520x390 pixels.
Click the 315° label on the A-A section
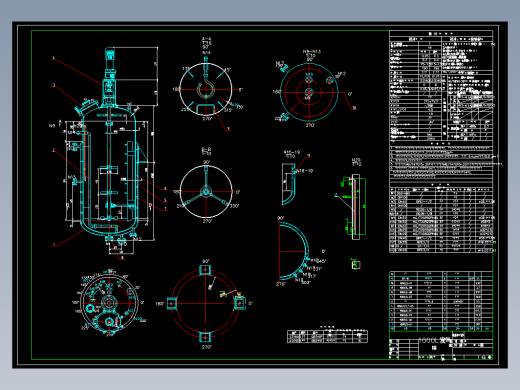pyautogui.click(x=228, y=110)
